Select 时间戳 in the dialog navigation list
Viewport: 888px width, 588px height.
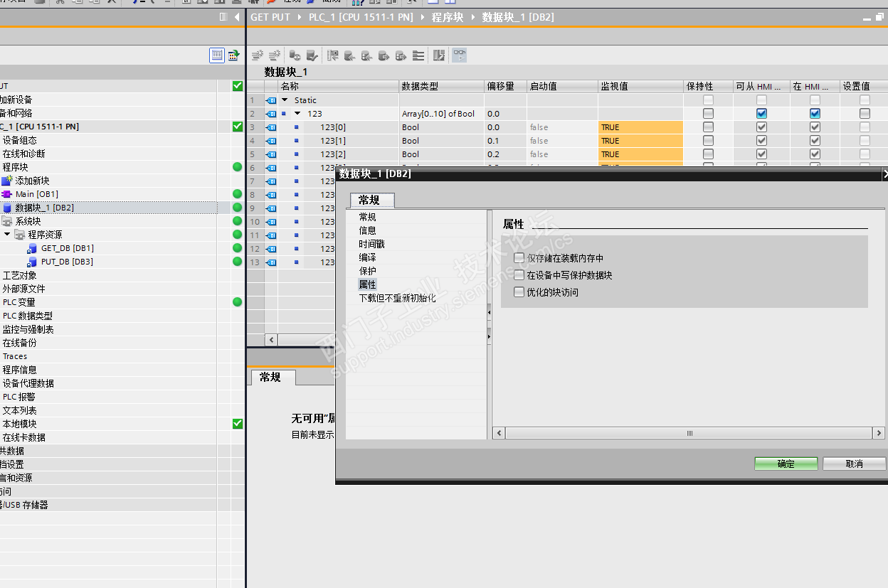(371, 244)
